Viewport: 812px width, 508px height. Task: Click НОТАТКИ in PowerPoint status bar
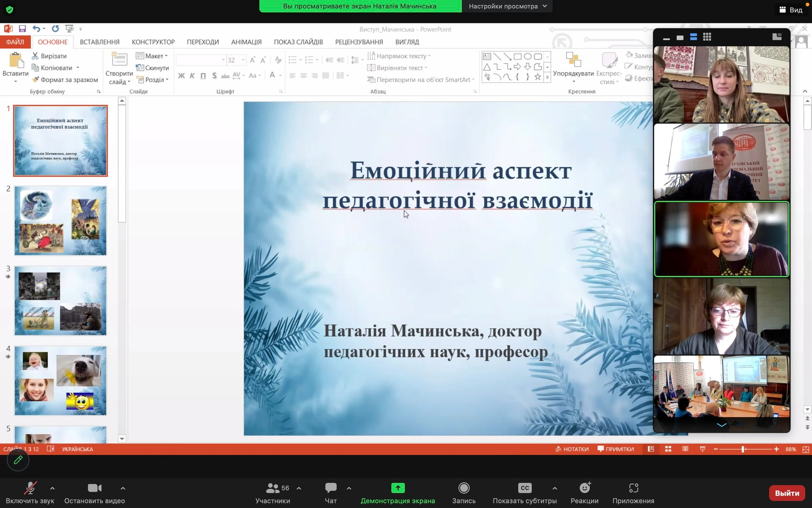(572, 449)
